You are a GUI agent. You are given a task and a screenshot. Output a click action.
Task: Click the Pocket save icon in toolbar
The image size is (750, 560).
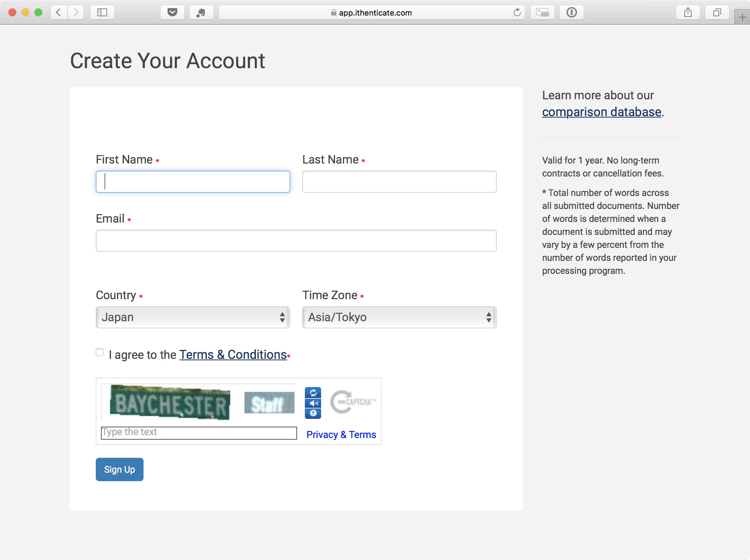[172, 13]
